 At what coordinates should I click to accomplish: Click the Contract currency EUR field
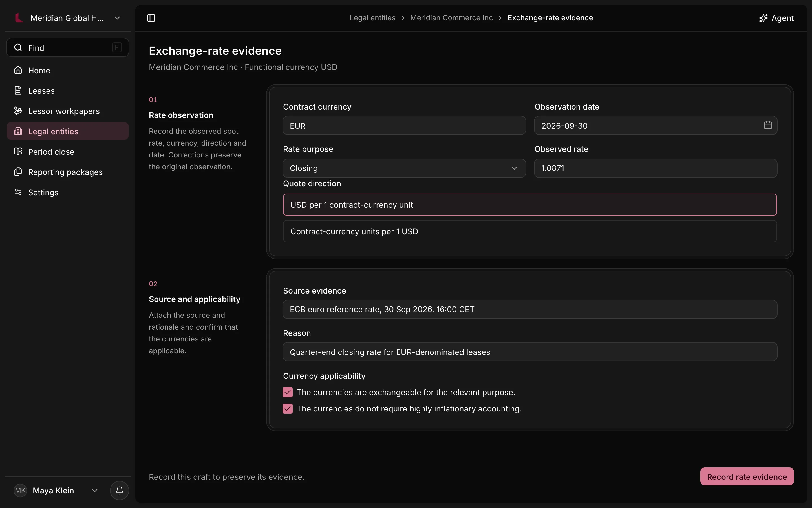[x=404, y=125]
